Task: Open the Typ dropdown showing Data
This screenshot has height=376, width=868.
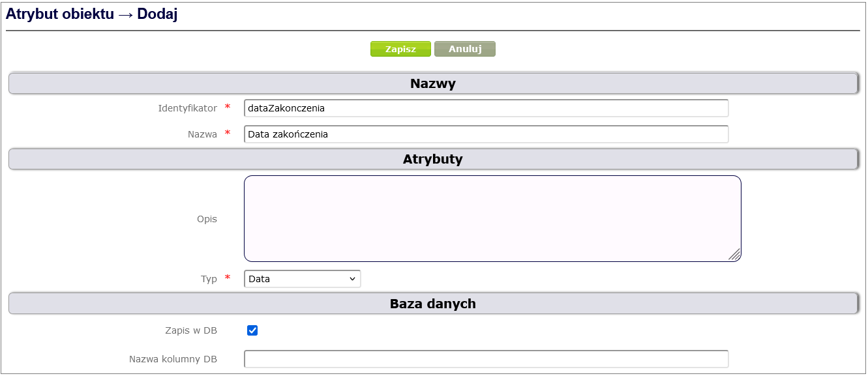Action: pos(302,279)
